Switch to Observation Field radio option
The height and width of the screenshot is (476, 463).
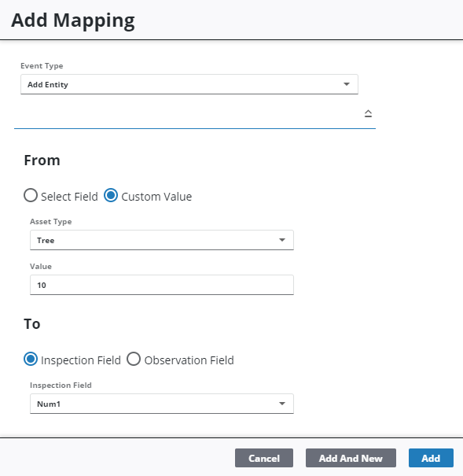point(134,359)
